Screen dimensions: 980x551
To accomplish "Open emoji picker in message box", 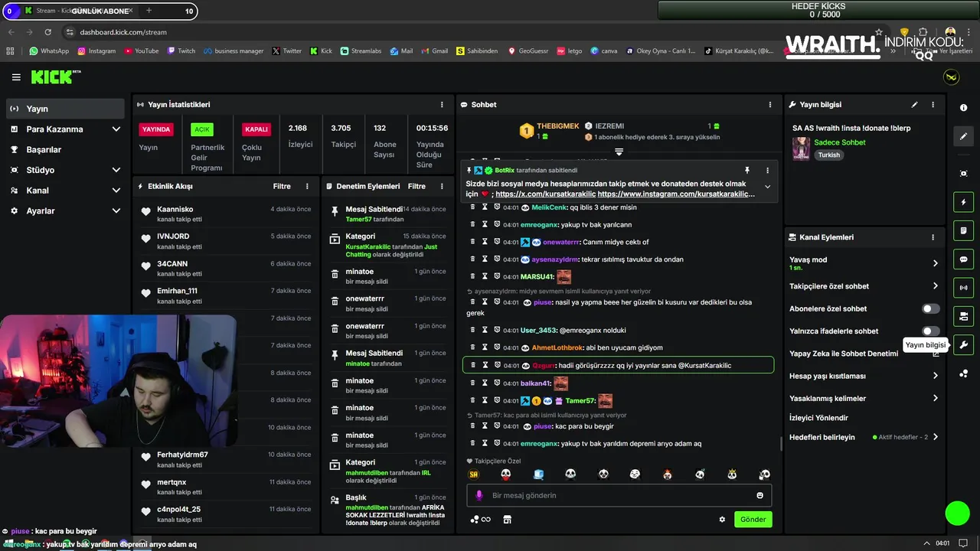I will click(x=759, y=495).
